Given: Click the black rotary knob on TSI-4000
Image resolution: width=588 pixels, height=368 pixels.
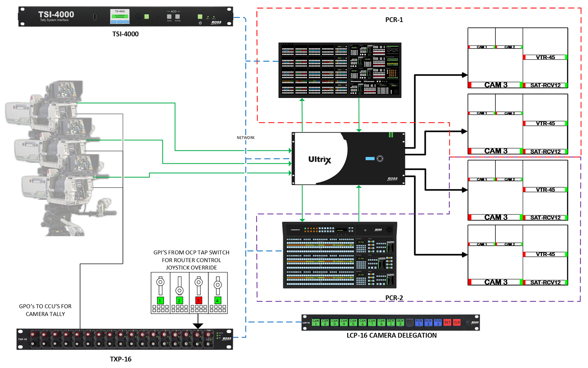Looking at the screenshot, I should point(138,17).
